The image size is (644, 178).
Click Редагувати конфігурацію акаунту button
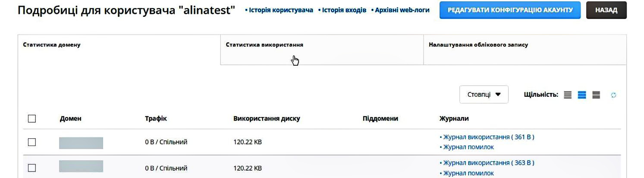[x=510, y=10]
